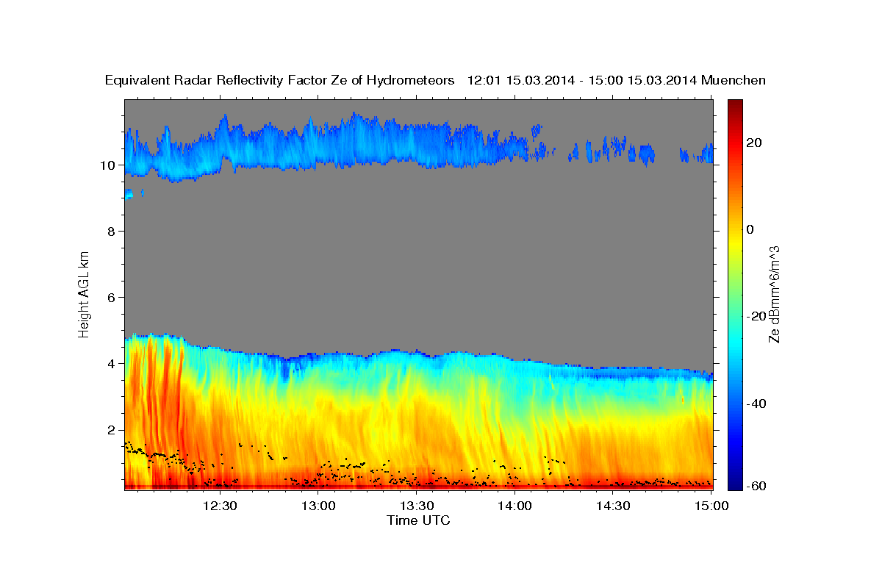The width and height of the screenshot is (882, 588).
Task: Click the yellow zone of the colorbar
Action: click(734, 243)
